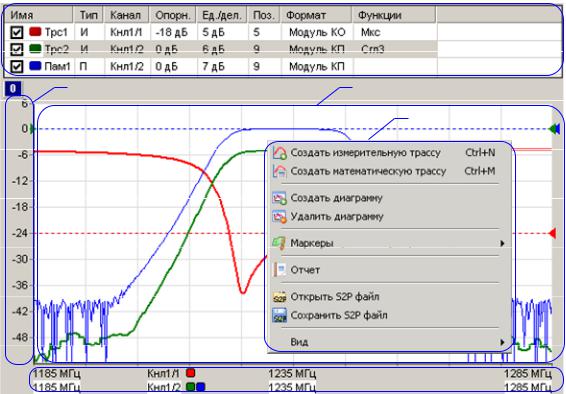Select Открыть S2P файл menu entry
566x394 pixels.
tap(389, 297)
